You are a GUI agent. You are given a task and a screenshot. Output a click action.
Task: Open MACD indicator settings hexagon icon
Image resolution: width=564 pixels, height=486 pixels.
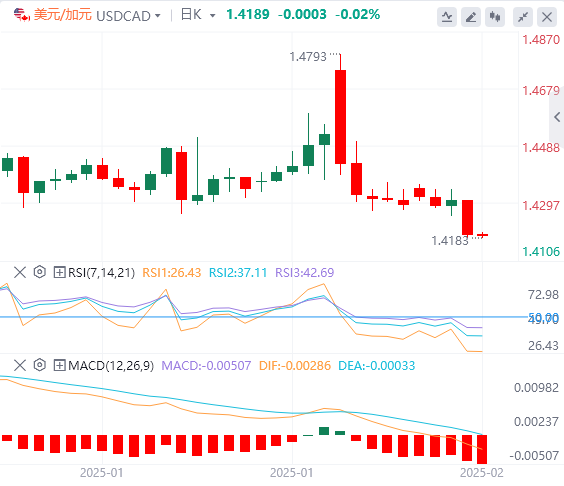point(40,365)
